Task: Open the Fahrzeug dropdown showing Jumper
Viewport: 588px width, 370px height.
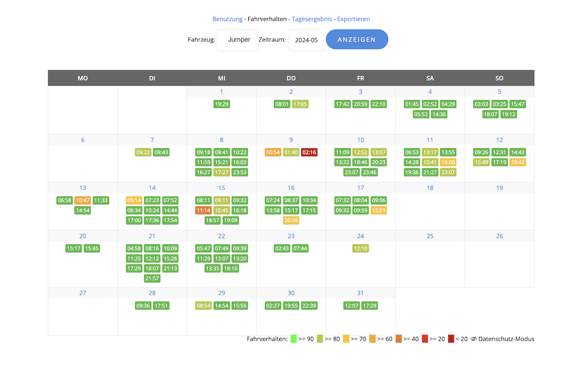Action: click(238, 40)
